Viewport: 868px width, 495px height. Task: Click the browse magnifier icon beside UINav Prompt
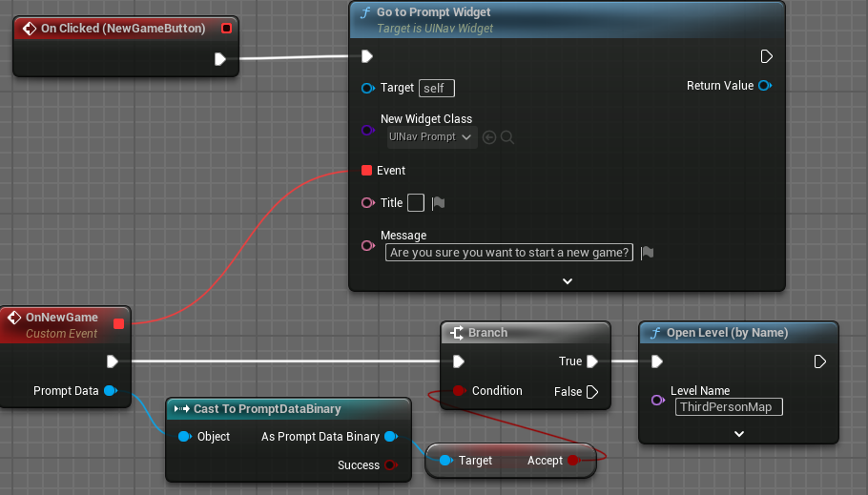pyautogui.click(x=507, y=136)
